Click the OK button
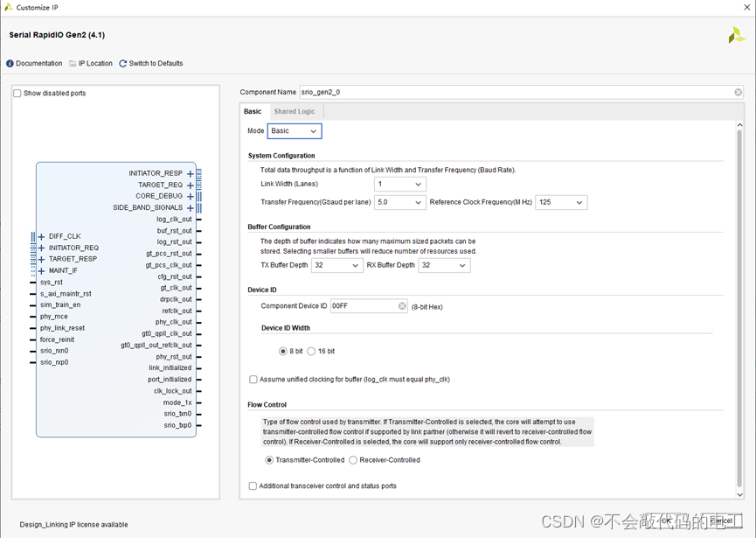 [667, 521]
